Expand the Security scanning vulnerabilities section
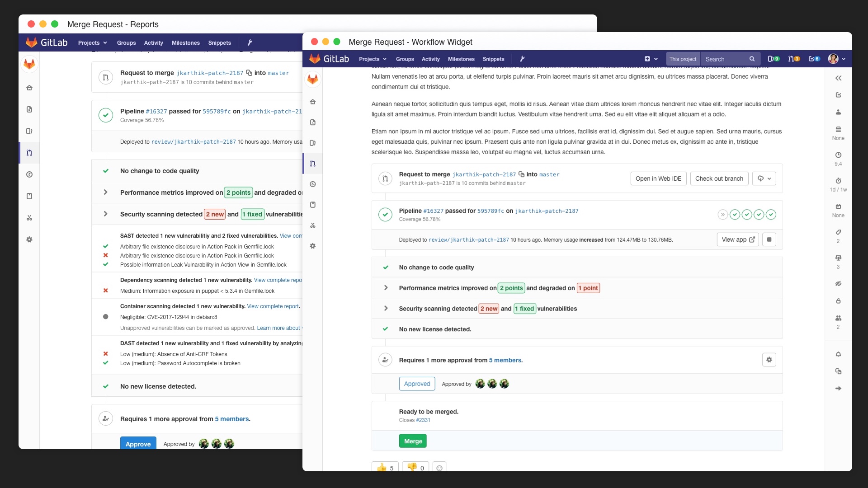The image size is (868, 488). (x=386, y=308)
